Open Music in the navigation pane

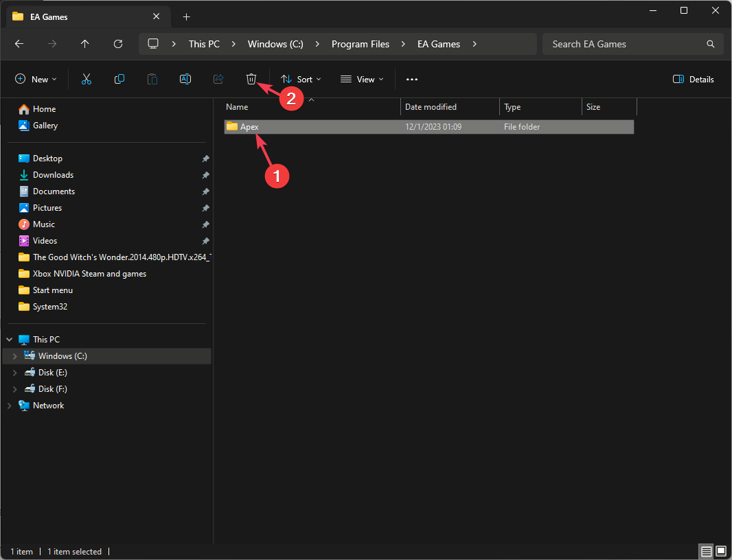(44, 224)
